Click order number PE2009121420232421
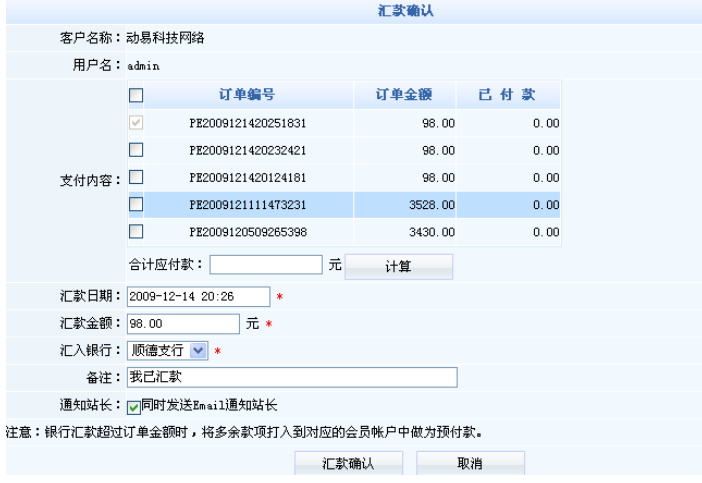 coord(248,150)
